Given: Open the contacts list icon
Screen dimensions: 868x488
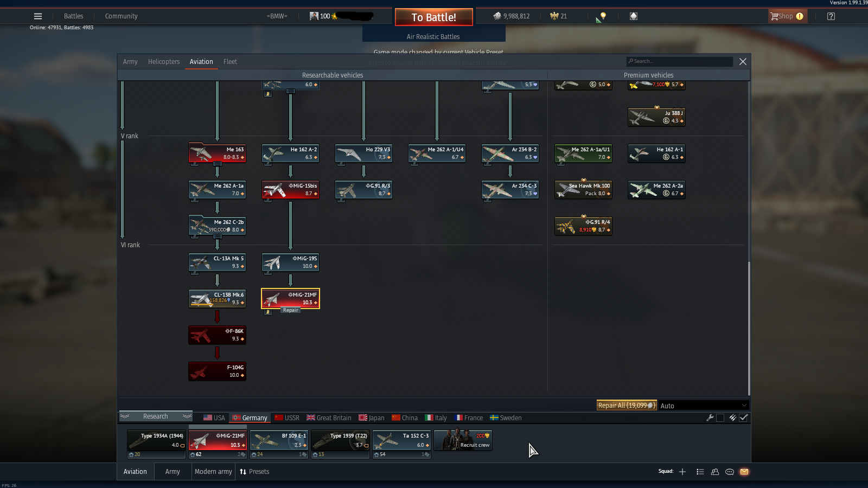Looking at the screenshot, I should 700,472.
